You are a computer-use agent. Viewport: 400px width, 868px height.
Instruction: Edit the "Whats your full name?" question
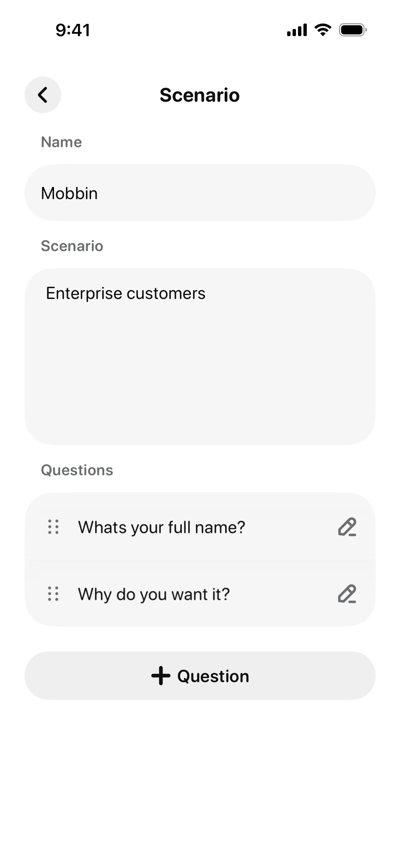[x=347, y=527]
